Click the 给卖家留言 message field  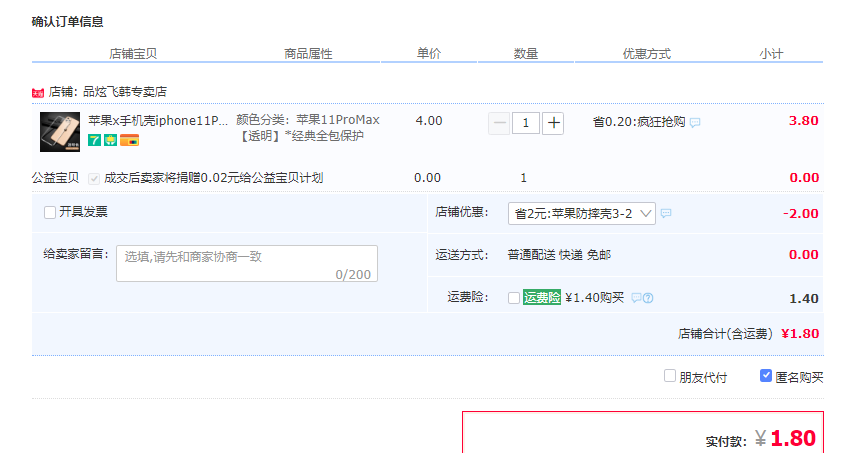(247, 264)
